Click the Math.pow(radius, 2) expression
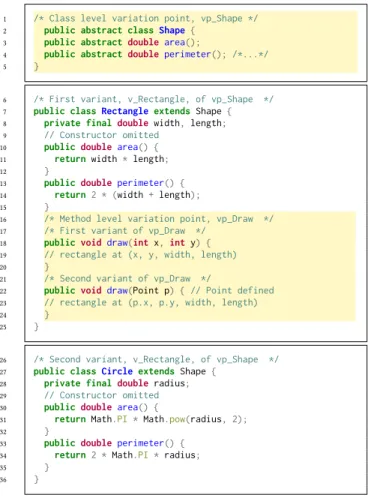Screen dimensions: 371x498 195,419
